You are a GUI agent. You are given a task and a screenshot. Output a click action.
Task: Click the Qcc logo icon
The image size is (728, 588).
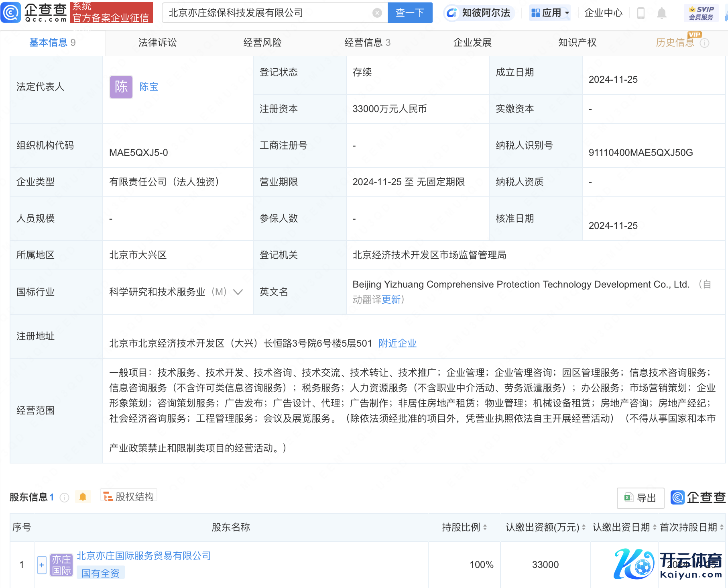11,12
